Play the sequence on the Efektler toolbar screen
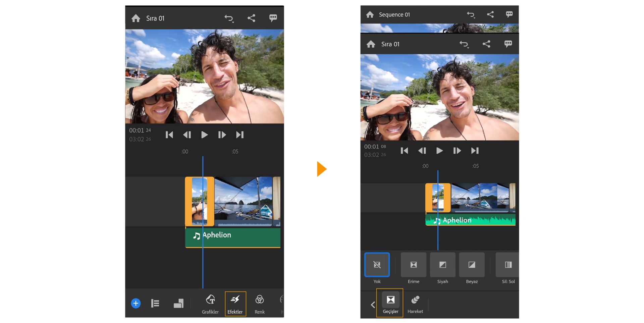Screen dimensions: 644x323 204,135
